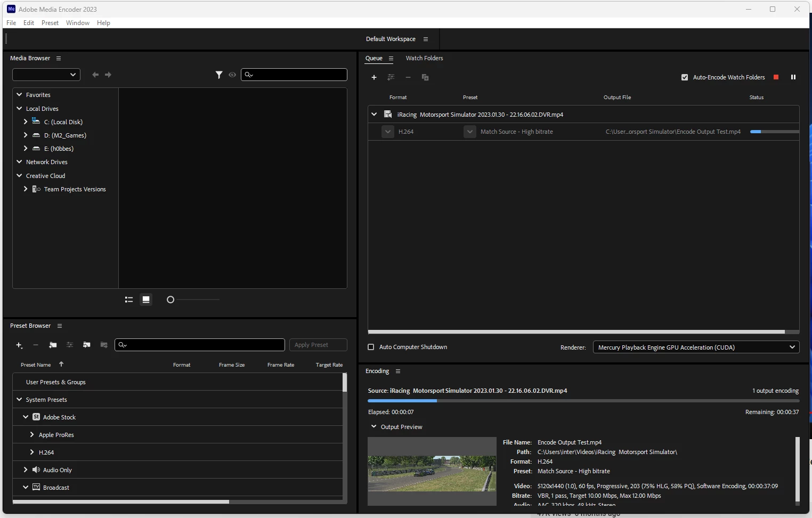
Task: Click the Delete preset minus icon
Action: (x=36, y=345)
